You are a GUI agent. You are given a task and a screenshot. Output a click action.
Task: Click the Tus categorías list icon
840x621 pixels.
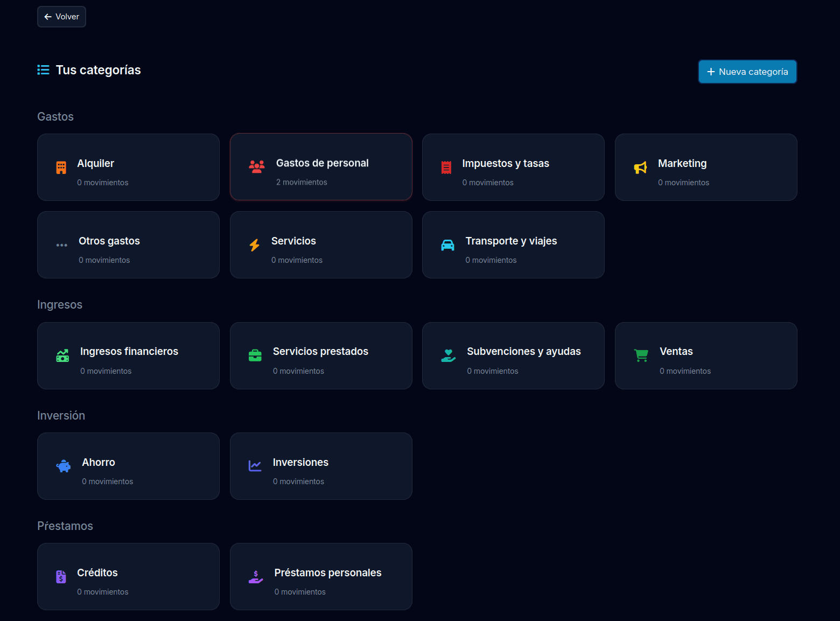(x=43, y=70)
